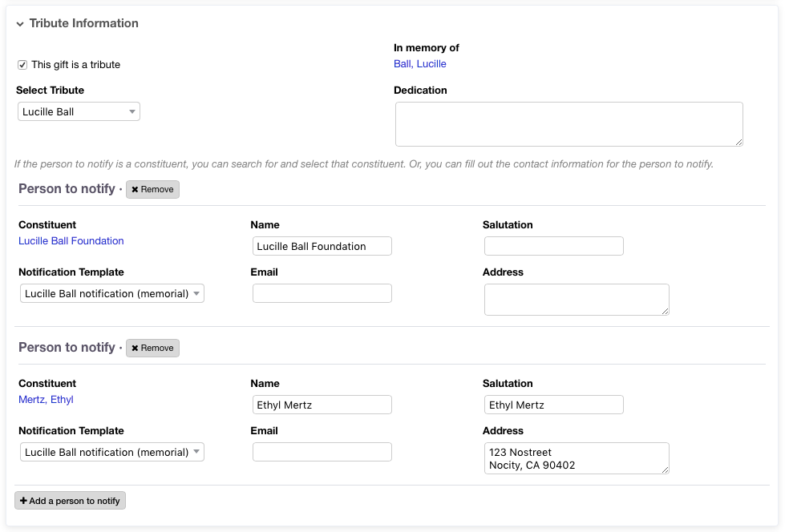785x532 pixels.
Task: Collapse the Tribute Information section chevron
Action: point(20,24)
